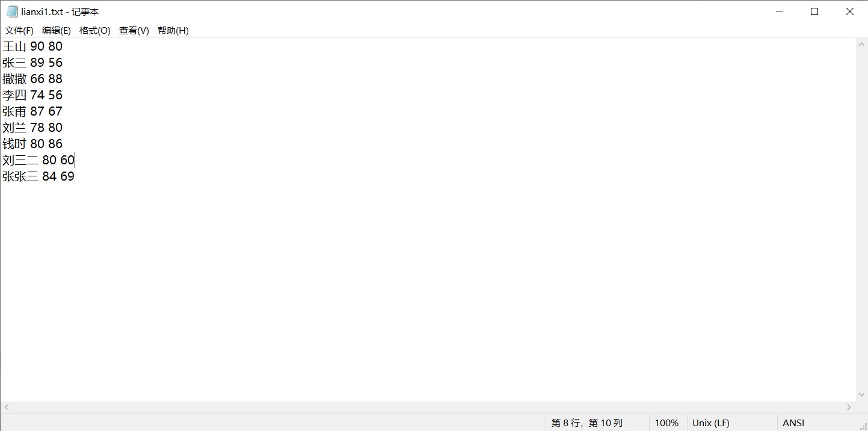Click the vertical scrollbar down arrow

click(x=861, y=395)
